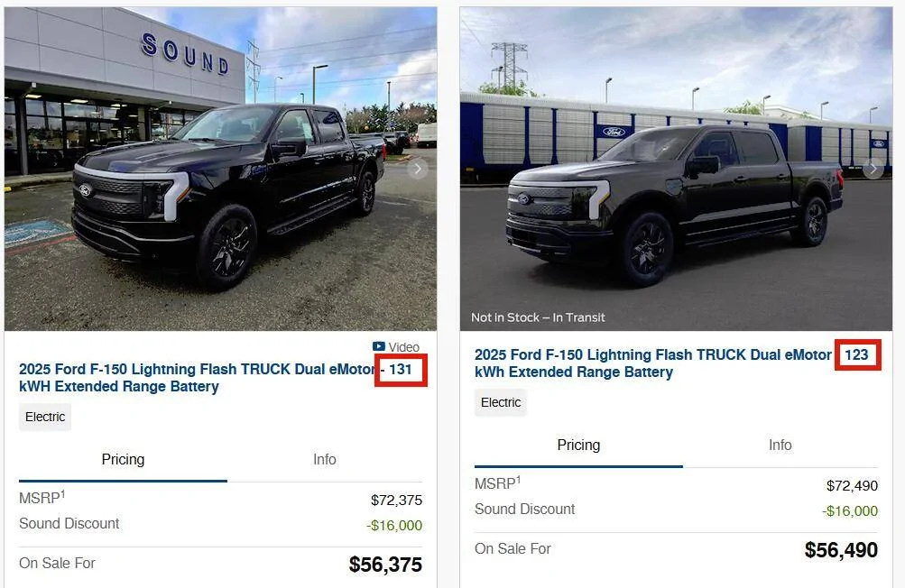
Task: Click the Electric tag on left listing
Action: 45,417
